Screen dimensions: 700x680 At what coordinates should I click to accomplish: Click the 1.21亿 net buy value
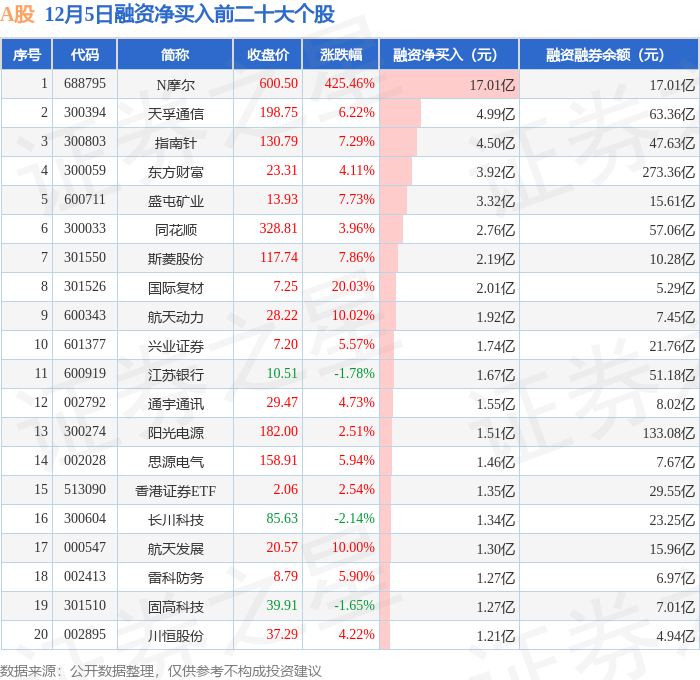point(496,636)
